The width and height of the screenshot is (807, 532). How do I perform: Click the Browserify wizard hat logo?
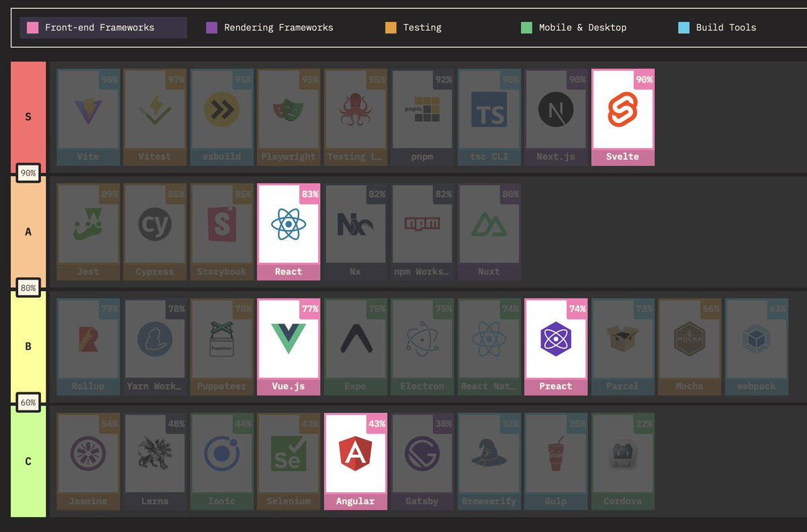pyautogui.click(x=489, y=454)
